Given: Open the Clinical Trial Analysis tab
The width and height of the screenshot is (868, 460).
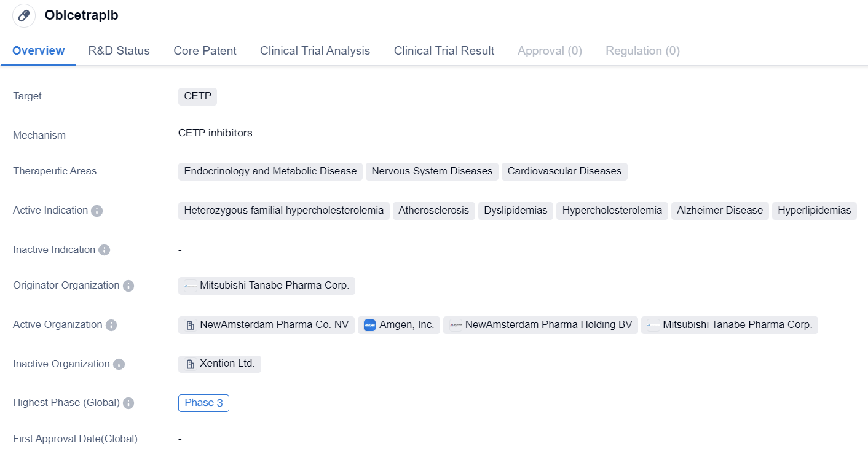Looking at the screenshot, I should tap(315, 51).
